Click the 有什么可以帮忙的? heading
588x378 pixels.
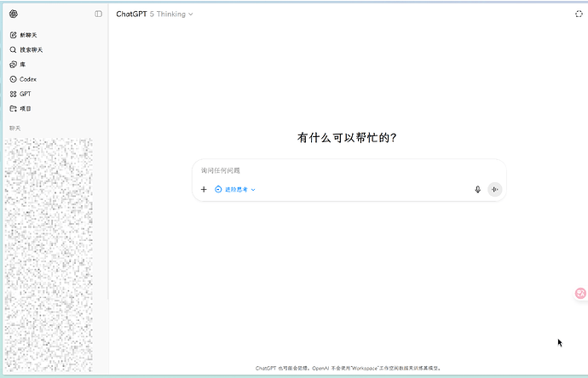click(x=347, y=137)
